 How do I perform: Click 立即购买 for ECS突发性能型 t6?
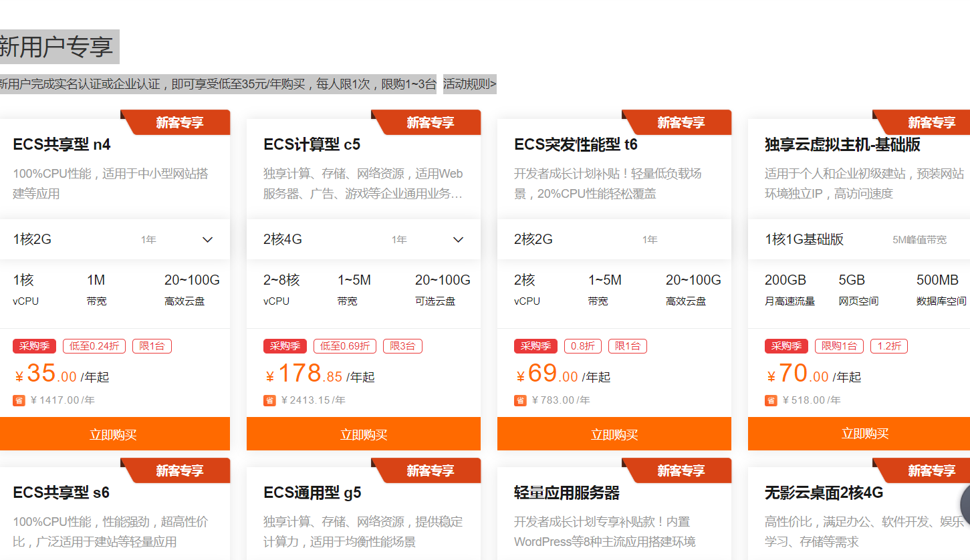tap(614, 434)
